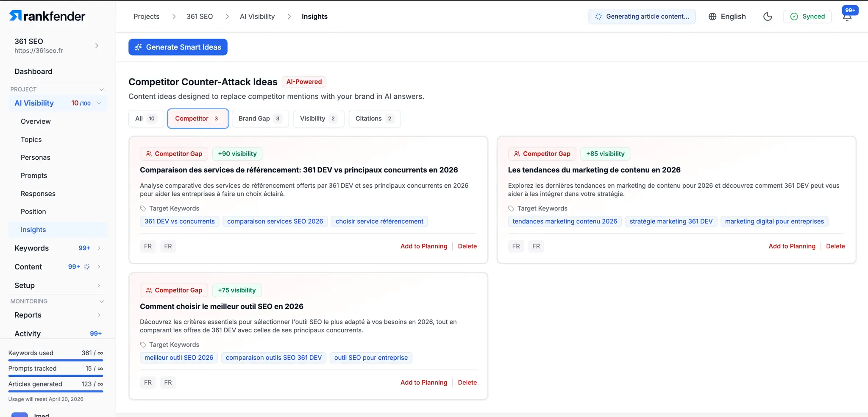Open Dashboard in sidebar

tap(33, 72)
